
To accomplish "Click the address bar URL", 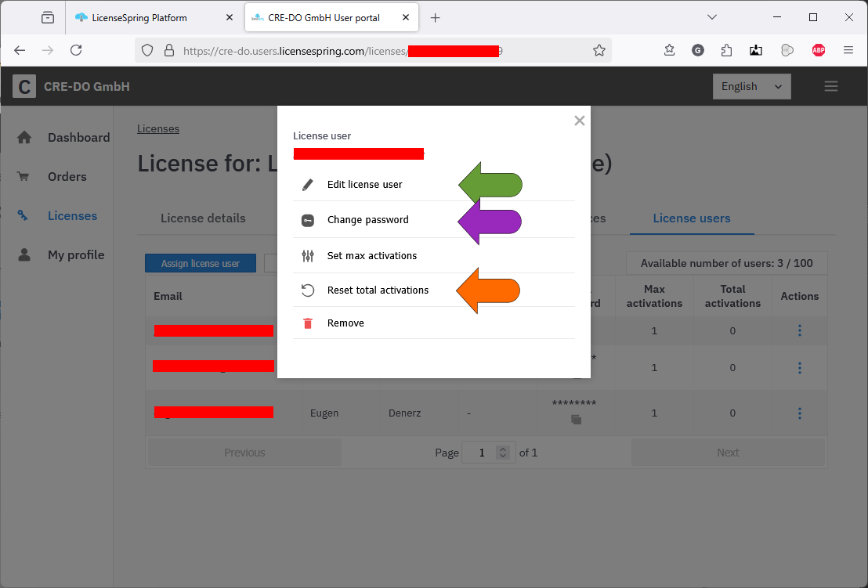I will [x=342, y=51].
